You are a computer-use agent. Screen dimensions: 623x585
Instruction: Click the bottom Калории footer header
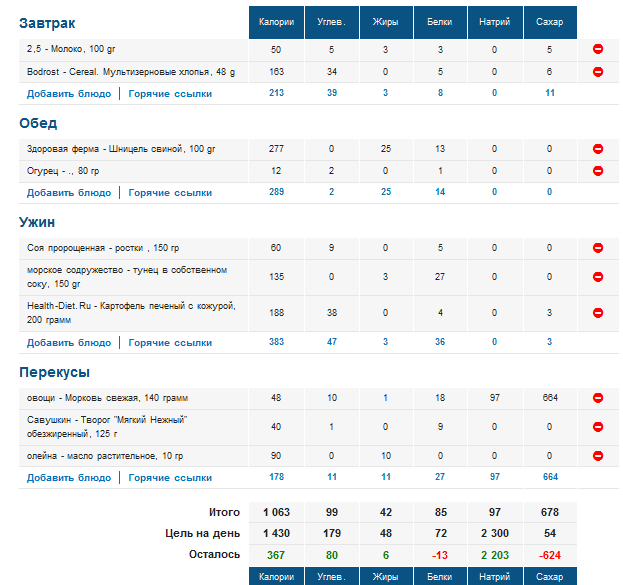tap(277, 576)
